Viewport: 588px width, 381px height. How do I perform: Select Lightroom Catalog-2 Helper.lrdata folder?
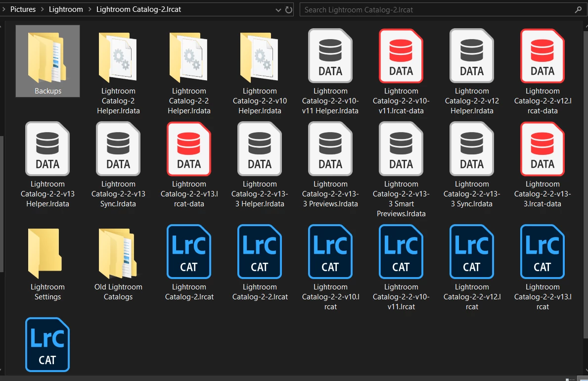tap(118, 57)
